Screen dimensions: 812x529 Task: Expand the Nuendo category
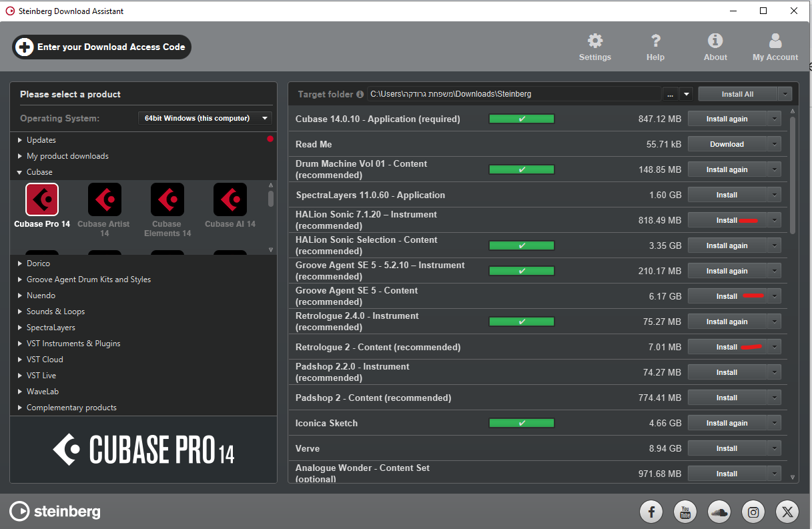tap(20, 296)
